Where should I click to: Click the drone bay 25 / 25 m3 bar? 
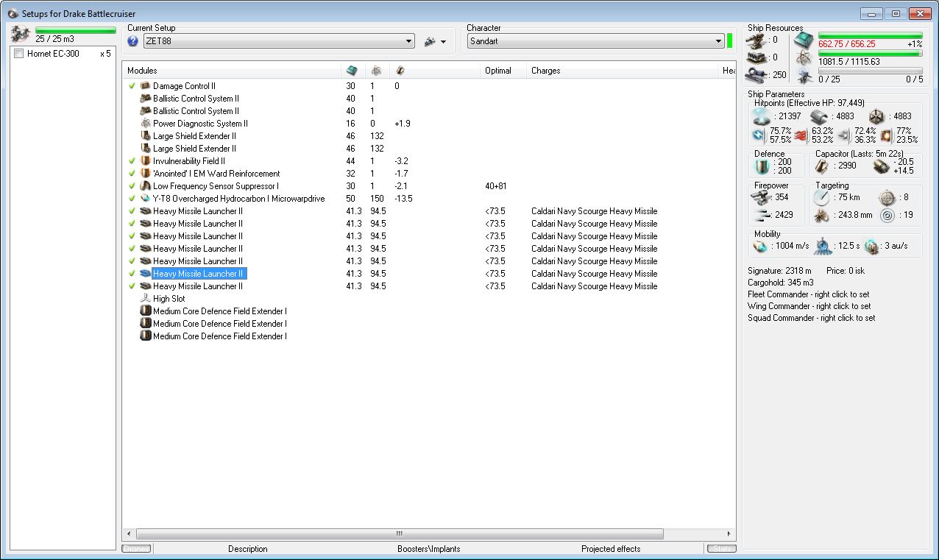click(x=76, y=30)
